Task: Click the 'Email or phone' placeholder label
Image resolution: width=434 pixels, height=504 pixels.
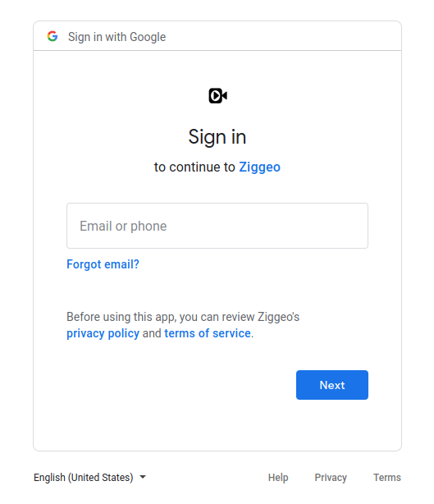Action: point(123,226)
